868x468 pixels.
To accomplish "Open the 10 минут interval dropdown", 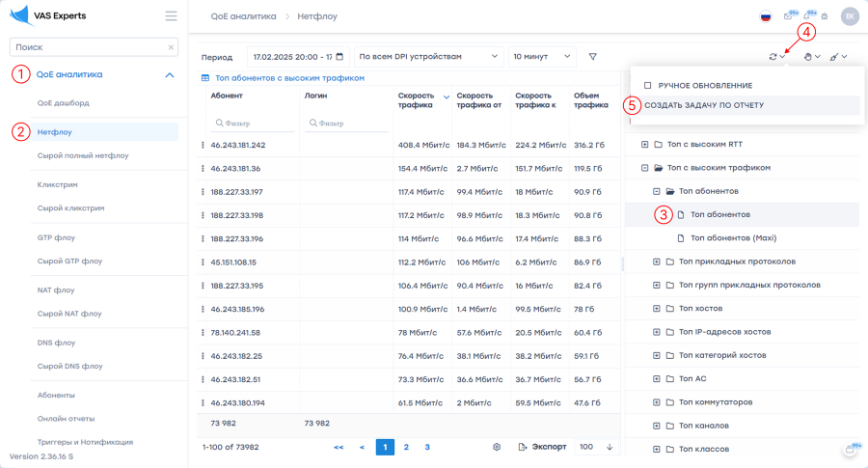I will point(541,57).
